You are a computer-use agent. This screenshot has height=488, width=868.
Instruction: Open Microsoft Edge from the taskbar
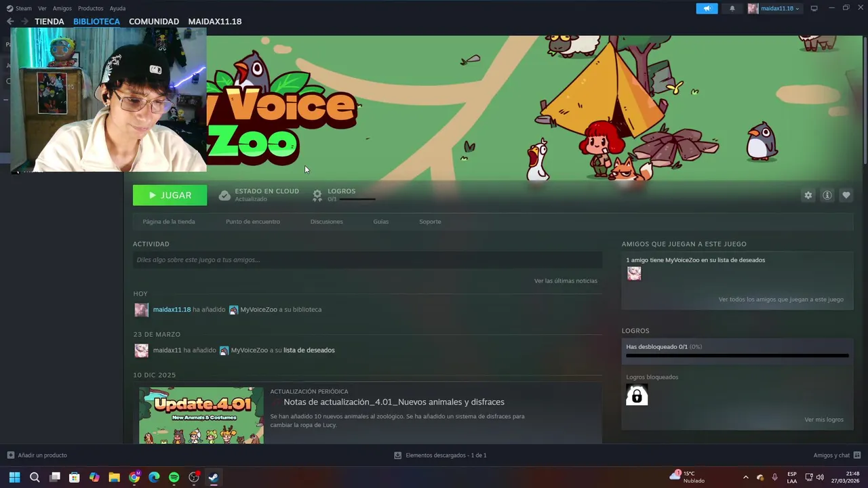point(154,477)
